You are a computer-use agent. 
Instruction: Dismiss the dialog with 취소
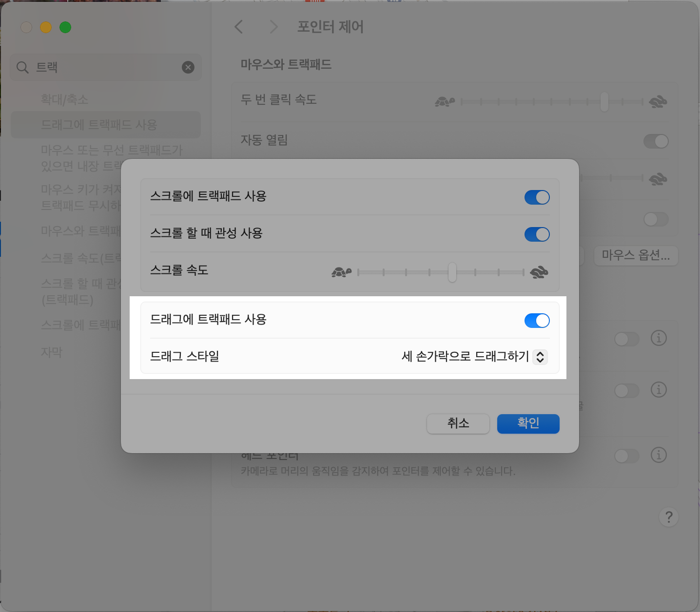(458, 423)
